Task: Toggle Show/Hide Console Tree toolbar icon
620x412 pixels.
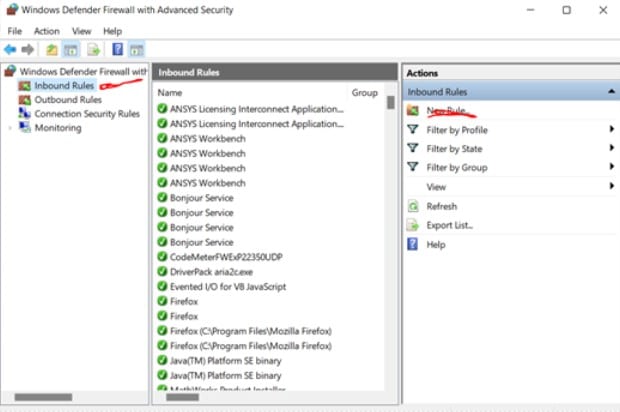Action: pos(71,50)
